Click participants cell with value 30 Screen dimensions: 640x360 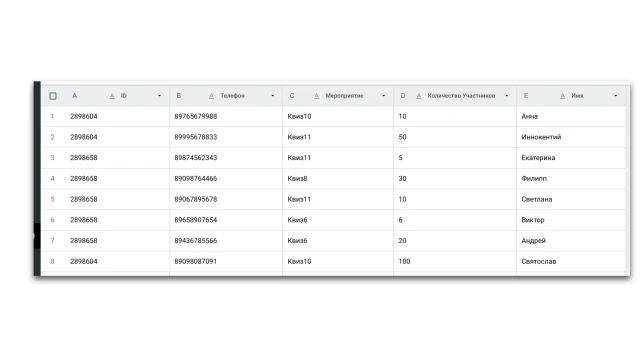[x=455, y=179]
